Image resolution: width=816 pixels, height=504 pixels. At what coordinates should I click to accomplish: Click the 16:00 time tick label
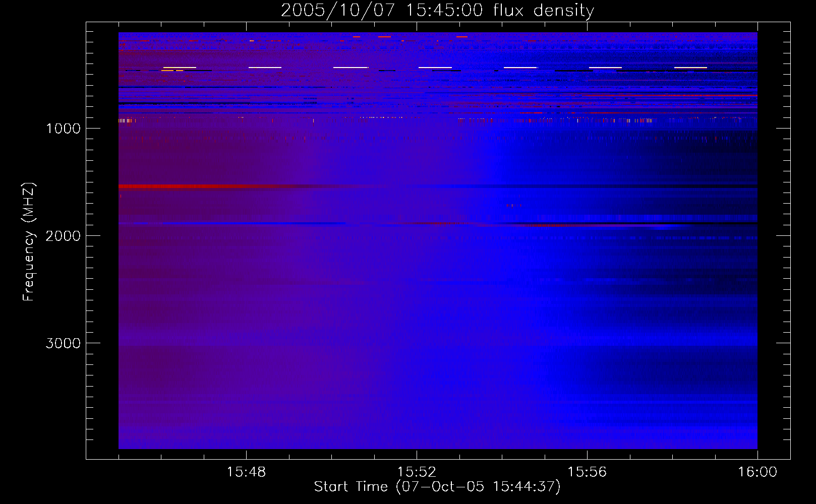pos(757,472)
